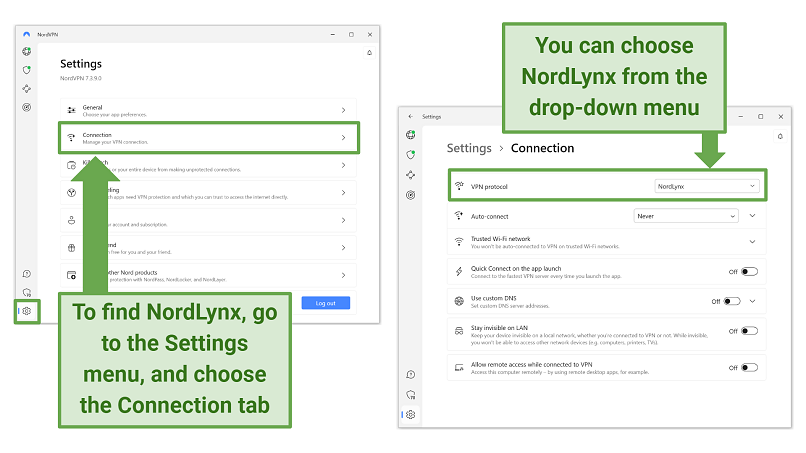Enable Allow remote access while connected to VPN
806x453 pixels.
coord(749,368)
